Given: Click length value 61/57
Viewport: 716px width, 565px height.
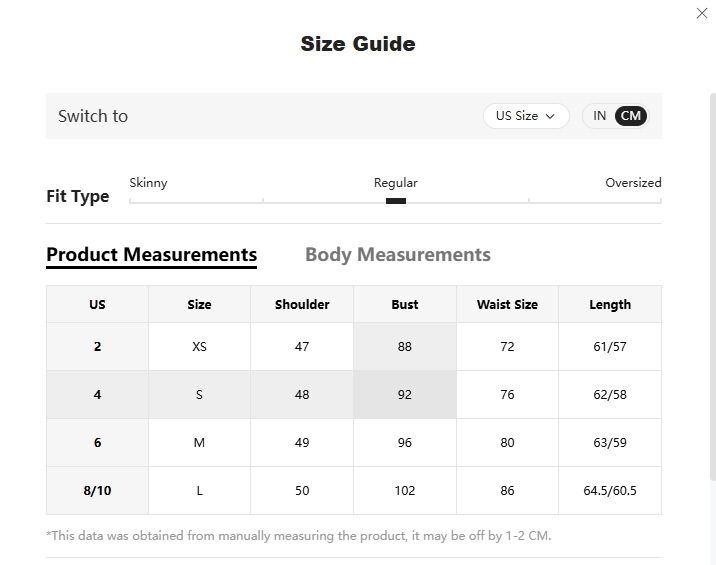Looking at the screenshot, I should [610, 347].
